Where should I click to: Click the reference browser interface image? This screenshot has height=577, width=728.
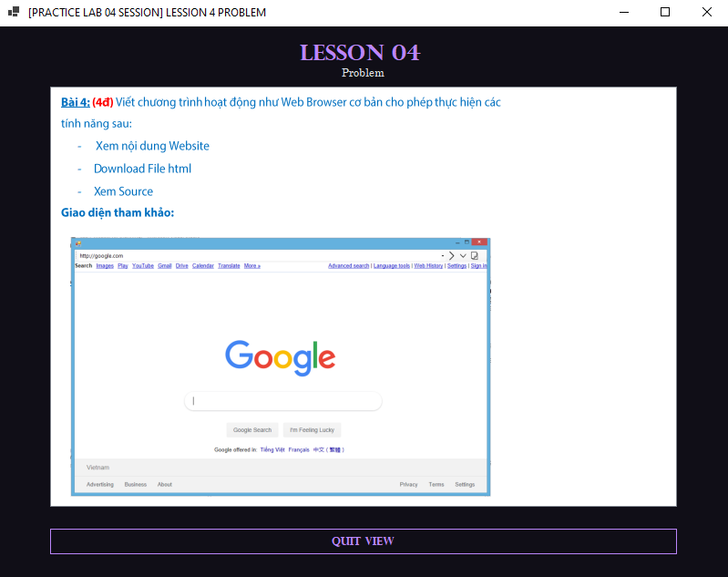point(281,366)
